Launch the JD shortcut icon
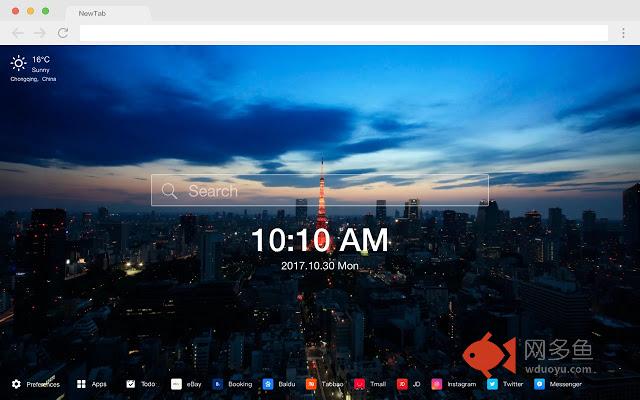 click(x=402, y=384)
